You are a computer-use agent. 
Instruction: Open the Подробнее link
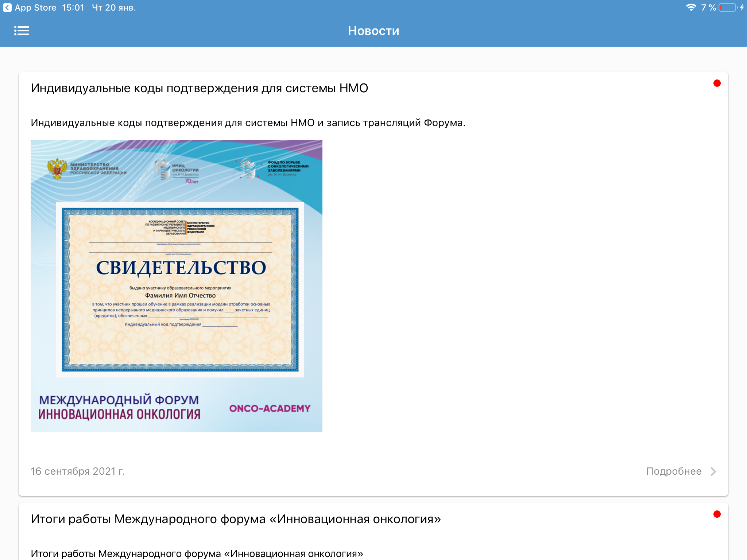[x=673, y=471]
